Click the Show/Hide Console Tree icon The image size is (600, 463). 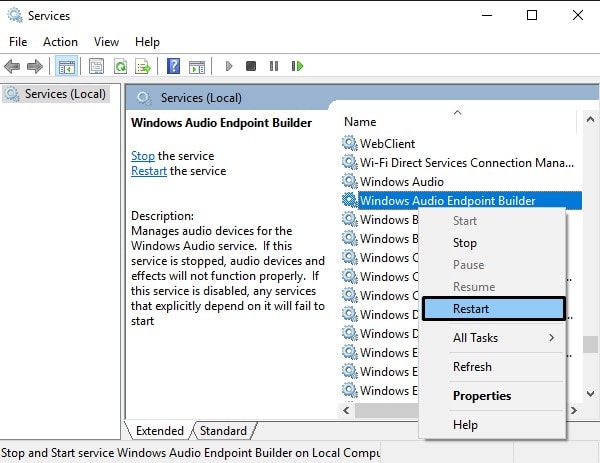click(67, 66)
